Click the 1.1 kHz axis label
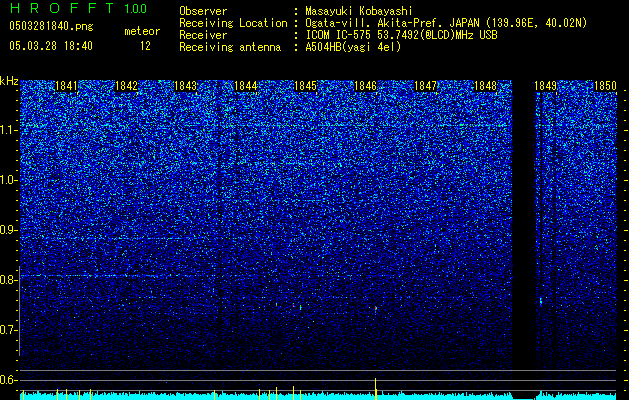 (8, 130)
